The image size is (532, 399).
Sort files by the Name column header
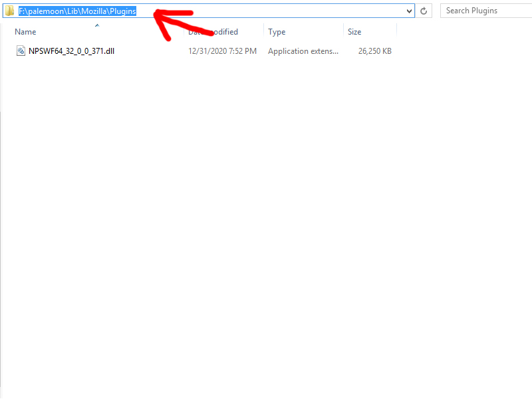(25, 32)
